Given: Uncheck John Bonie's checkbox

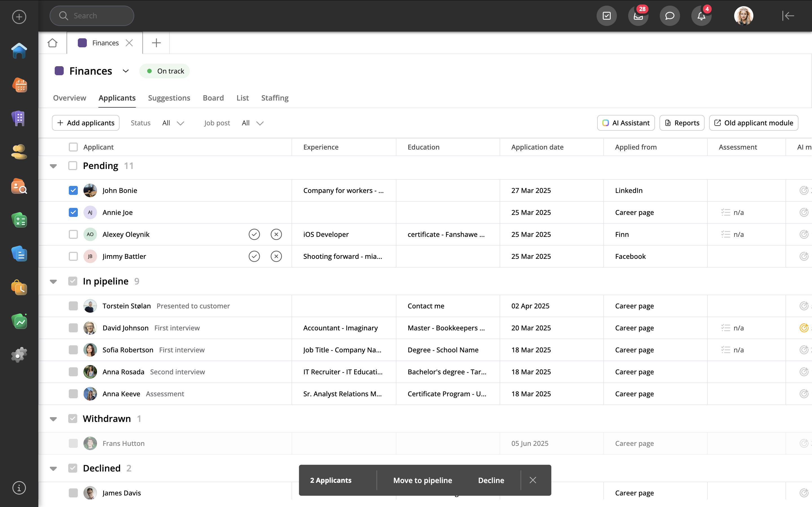Looking at the screenshot, I should (73, 190).
